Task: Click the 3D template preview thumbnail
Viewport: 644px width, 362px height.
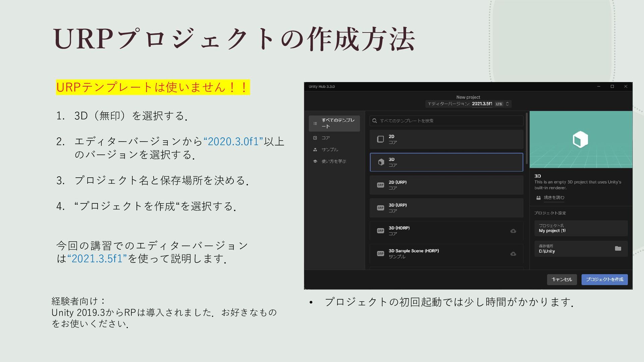Action: click(x=581, y=139)
